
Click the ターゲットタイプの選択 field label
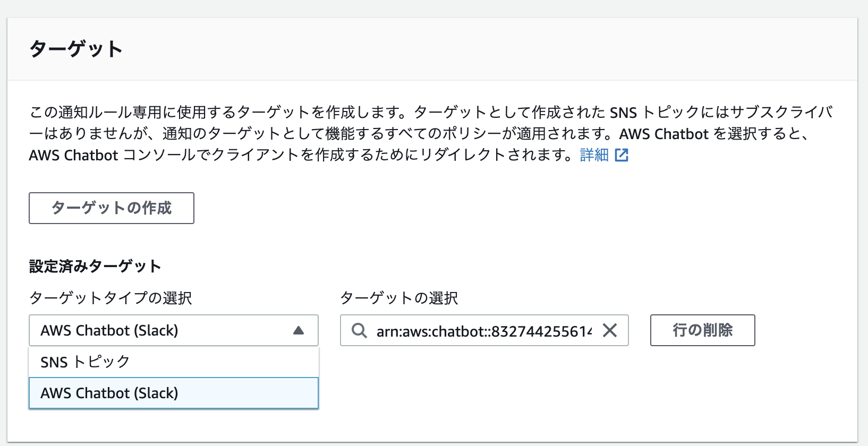coord(110,298)
